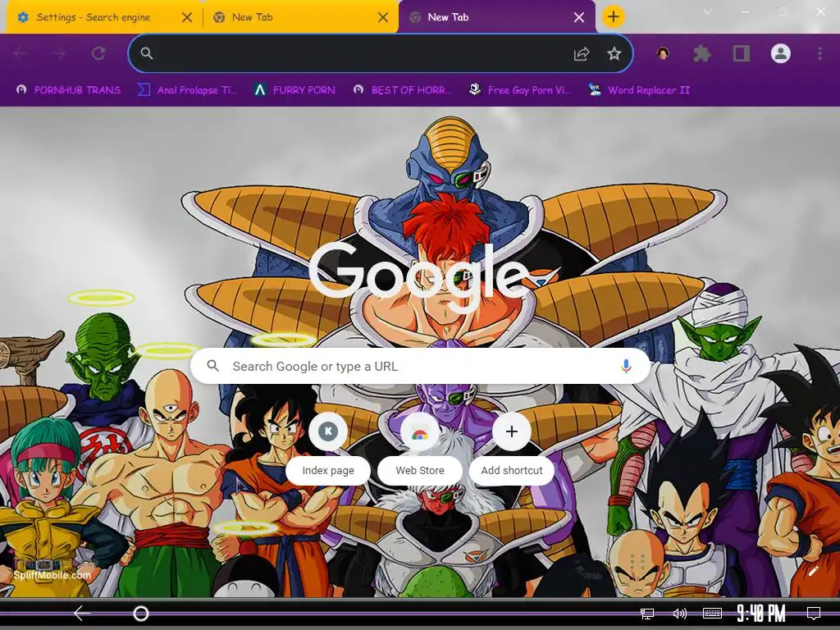Share this page using the share icon
This screenshot has width=840, height=630.
tap(582, 53)
